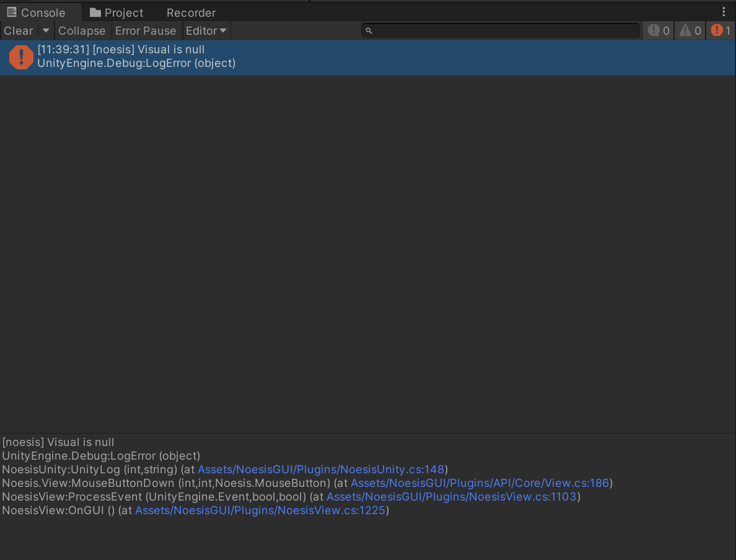Click the folder icon on the Project tab
Screen dimensions: 736x560
pos(95,12)
